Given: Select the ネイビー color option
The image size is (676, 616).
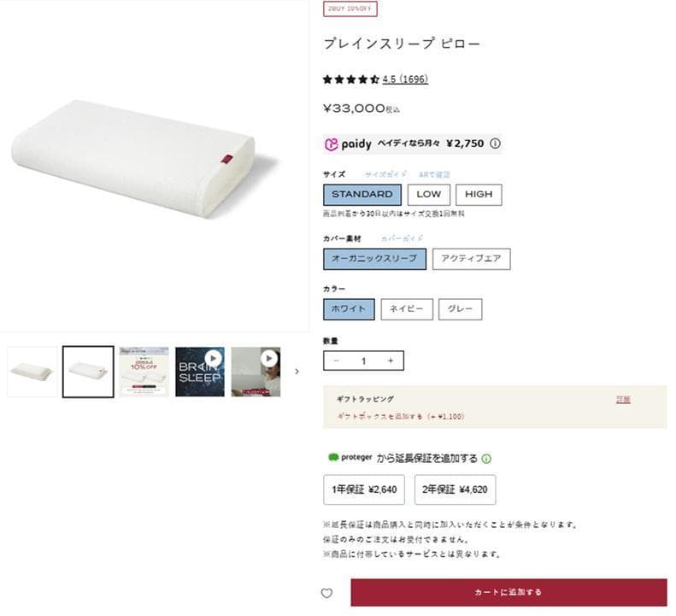Looking at the screenshot, I should 407,309.
